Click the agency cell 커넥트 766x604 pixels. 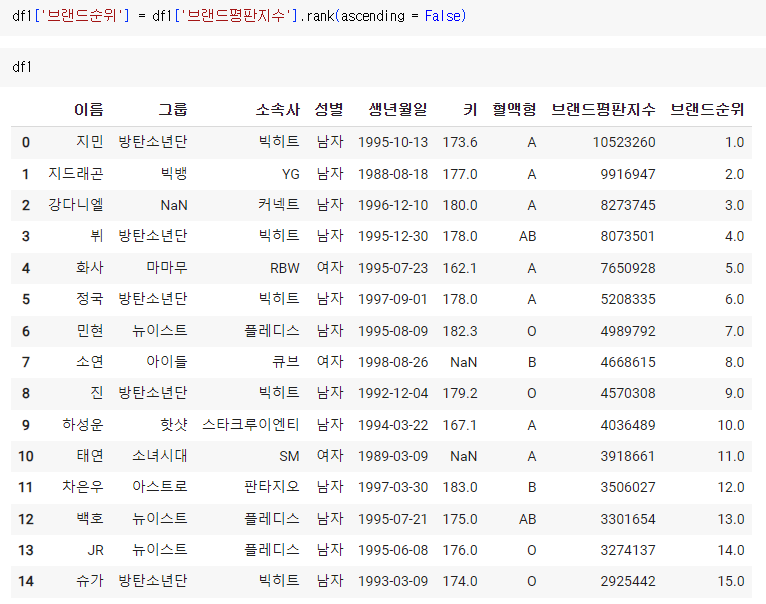point(278,205)
